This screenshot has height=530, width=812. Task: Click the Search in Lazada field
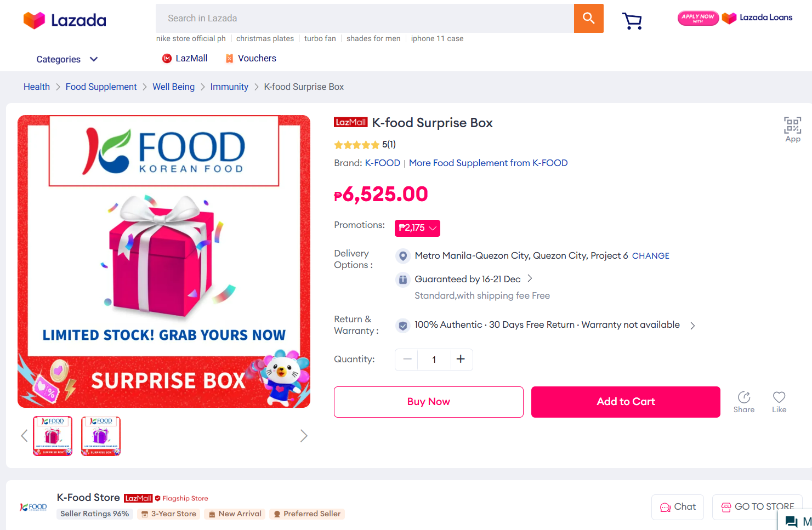click(x=365, y=19)
